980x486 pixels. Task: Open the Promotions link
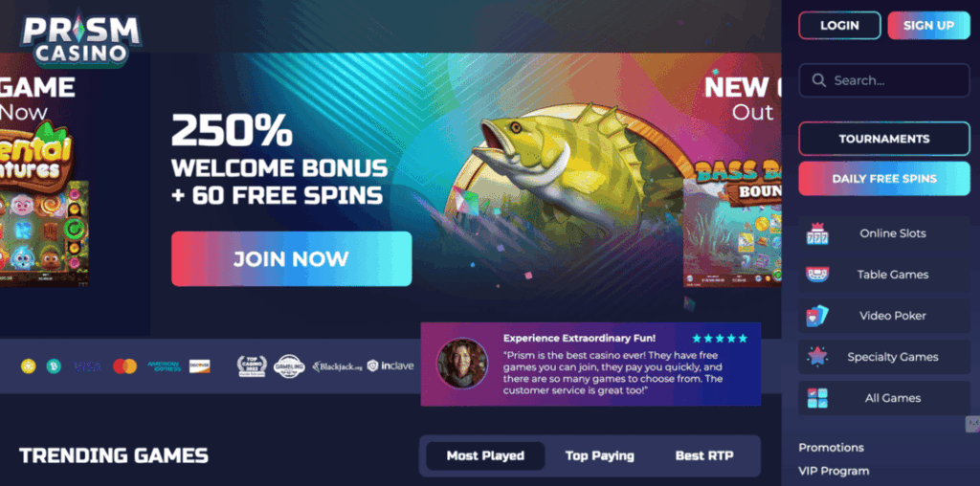(832, 448)
